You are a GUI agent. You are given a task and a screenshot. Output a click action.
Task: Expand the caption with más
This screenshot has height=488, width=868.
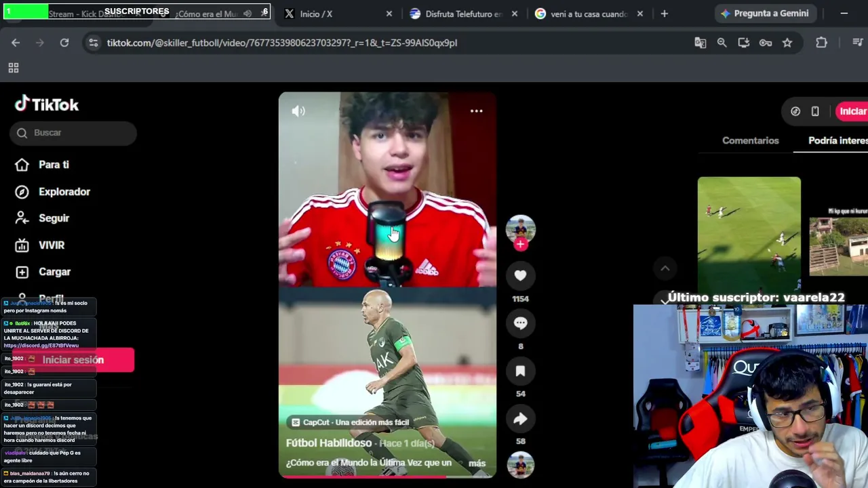pos(477,463)
